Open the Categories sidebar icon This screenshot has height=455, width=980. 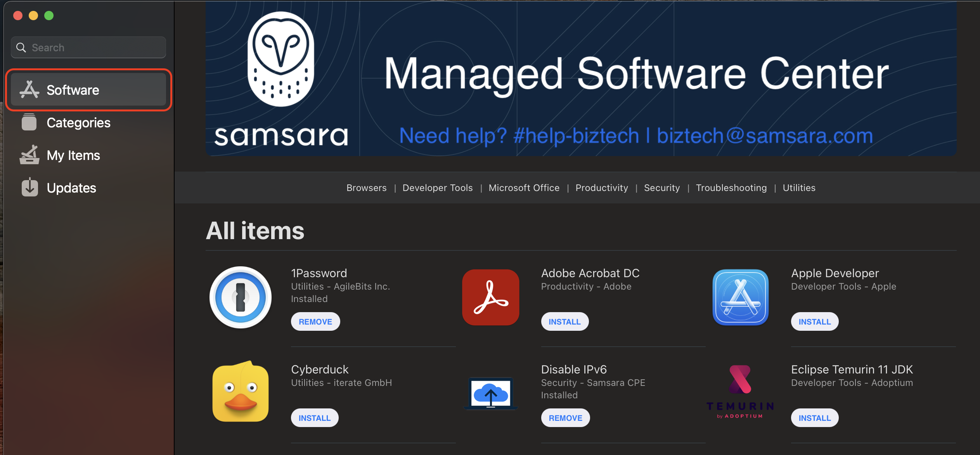pos(29,123)
